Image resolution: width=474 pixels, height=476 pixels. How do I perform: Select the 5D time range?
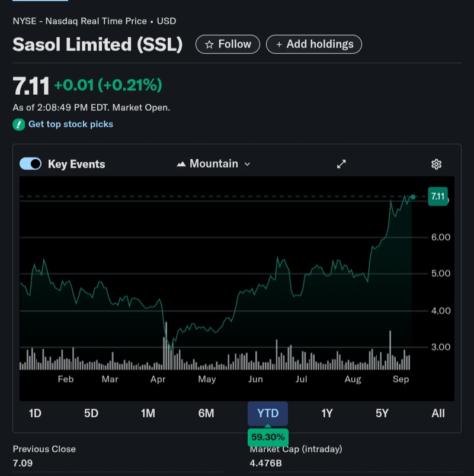tap(91, 413)
